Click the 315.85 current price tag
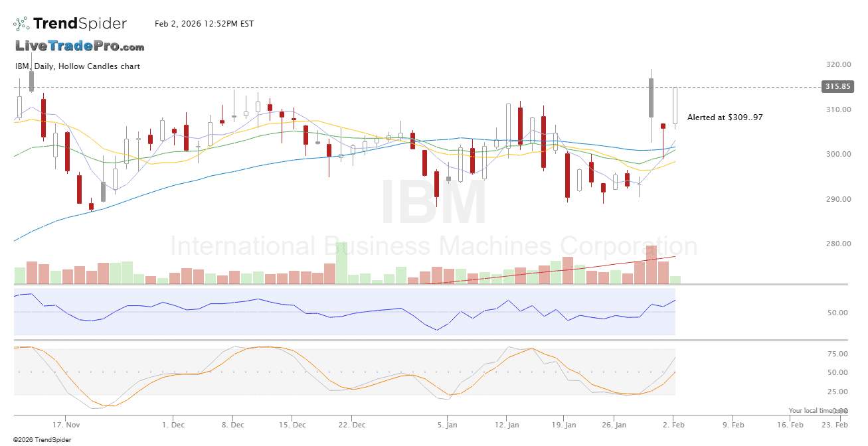868x446 pixels. 837,87
